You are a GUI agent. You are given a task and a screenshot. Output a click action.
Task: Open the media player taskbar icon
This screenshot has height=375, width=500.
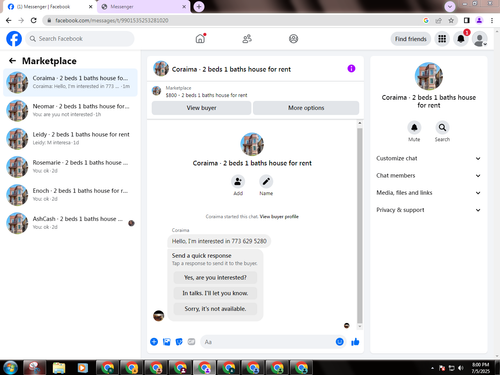pyautogui.click(x=82, y=368)
